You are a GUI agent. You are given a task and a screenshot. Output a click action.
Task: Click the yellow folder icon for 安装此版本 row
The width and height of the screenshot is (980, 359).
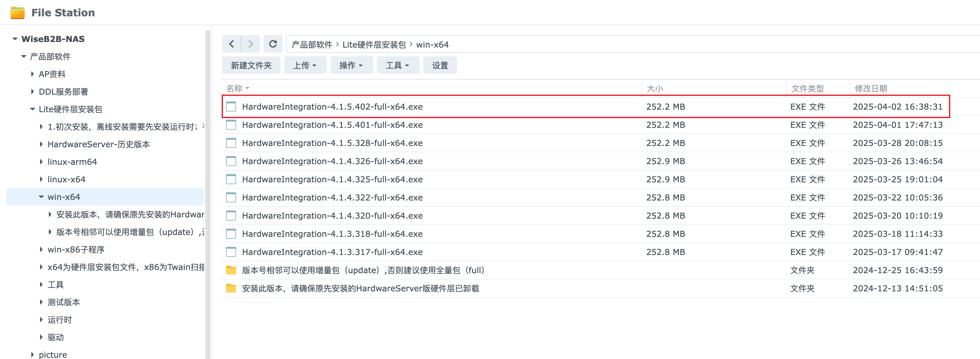[231, 289]
